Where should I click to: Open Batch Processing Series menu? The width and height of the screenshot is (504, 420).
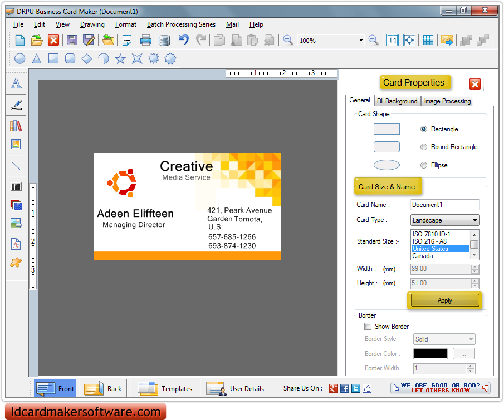pyautogui.click(x=182, y=24)
